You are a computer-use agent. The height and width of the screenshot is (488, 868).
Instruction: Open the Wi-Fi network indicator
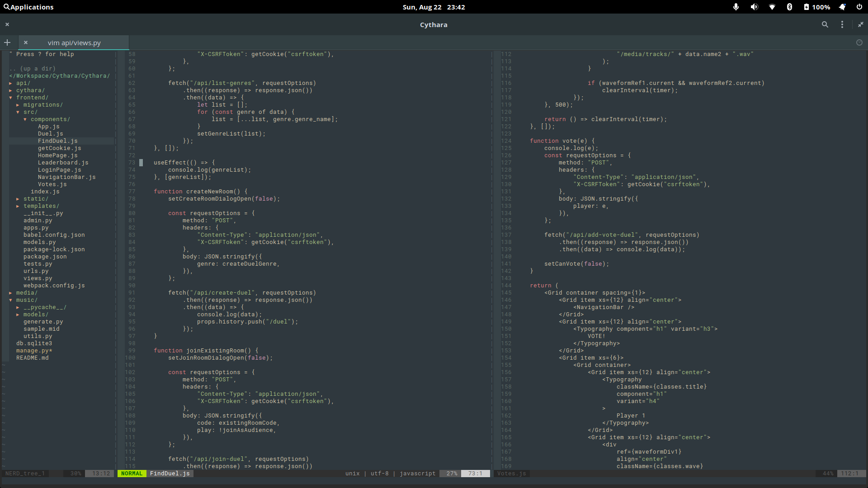coord(772,7)
